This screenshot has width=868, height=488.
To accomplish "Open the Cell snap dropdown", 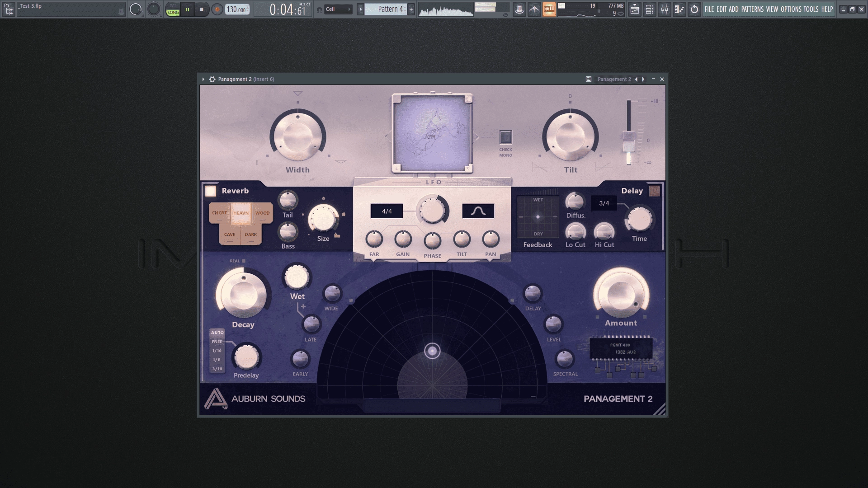I will click(338, 9).
